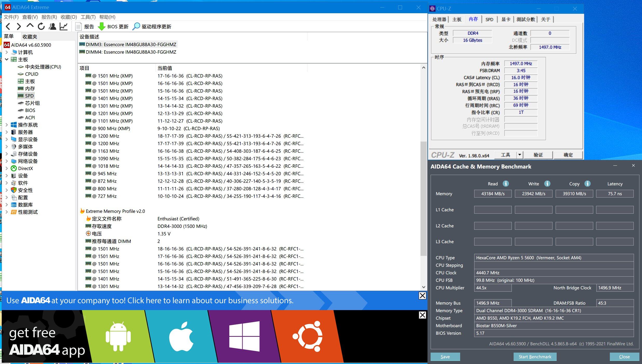Click Start Benchmark button
The width and height of the screenshot is (642, 364).
coord(535,357)
